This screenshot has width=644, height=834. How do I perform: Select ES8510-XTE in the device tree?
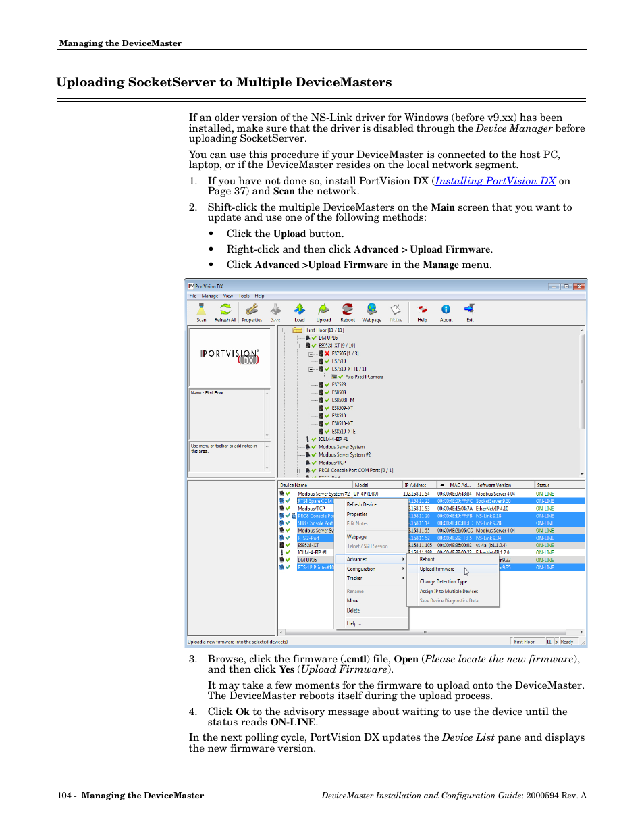pos(344,431)
